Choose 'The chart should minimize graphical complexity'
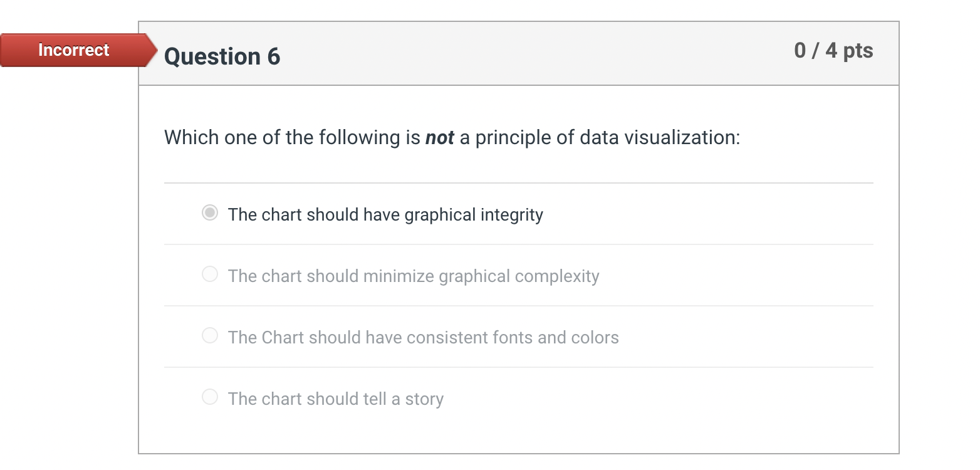This screenshot has height=470, width=980. click(210, 274)
